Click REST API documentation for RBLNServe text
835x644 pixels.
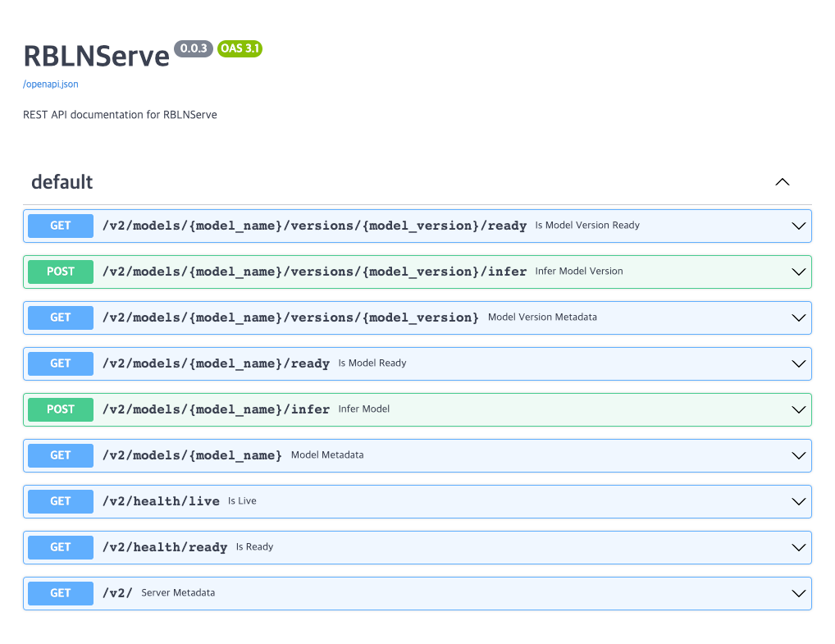pos(120,115)
